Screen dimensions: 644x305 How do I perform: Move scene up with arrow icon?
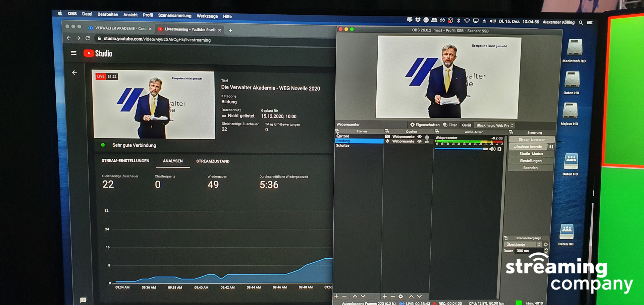pyautogui.click(x=355, y=296)
